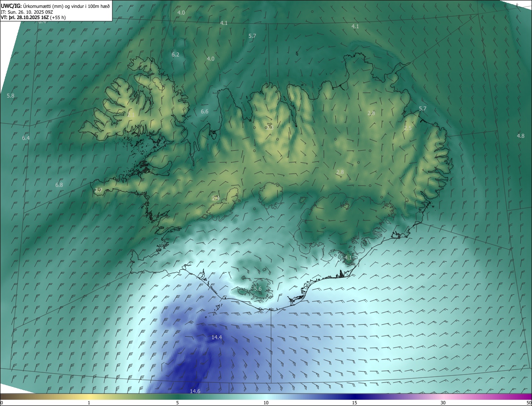The width and height of the screenshot is (532, 406).
Task: Click the 14.4 precipitable water value
Action: click(x=217, y=338)
